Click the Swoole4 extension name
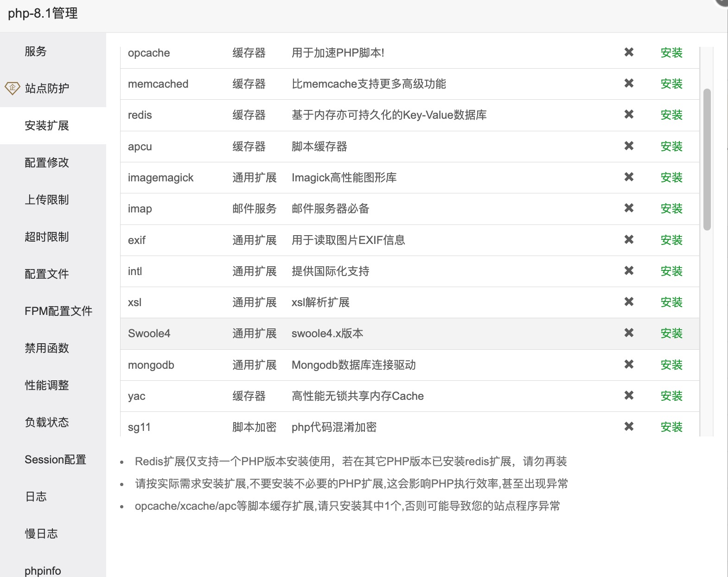The image size is (728, 577). pyautogui.click(x=149, y=333)
